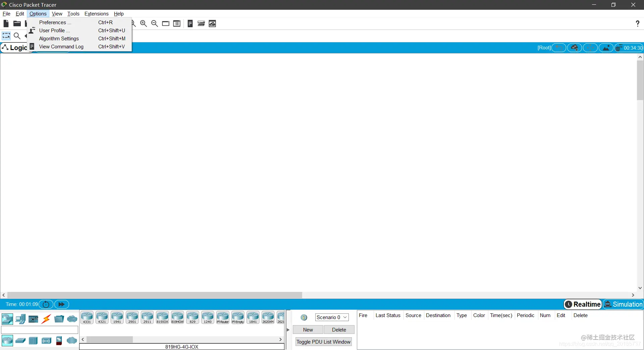
Task: Click the Time: 00:01:09 display
Action: [22, 304]
